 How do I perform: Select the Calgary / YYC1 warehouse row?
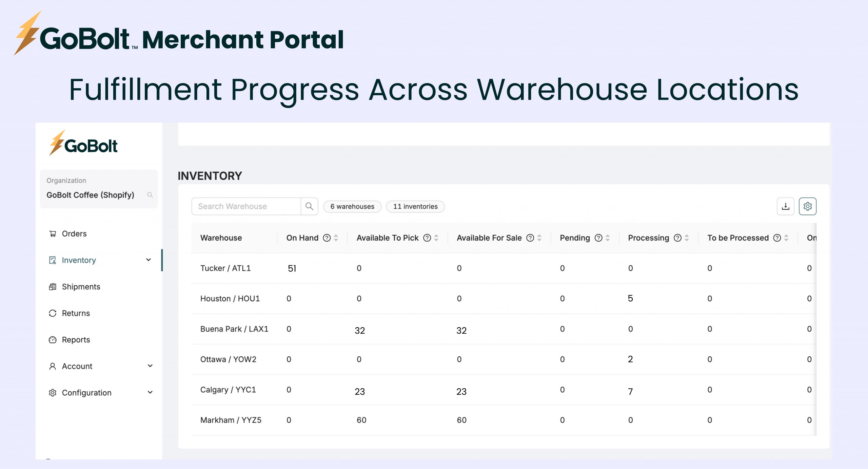(x=504, y=390)
